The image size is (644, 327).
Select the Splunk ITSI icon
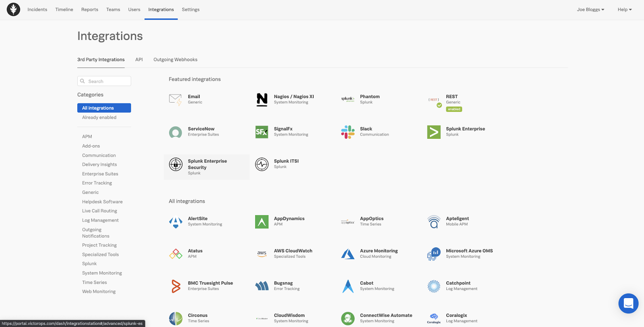(x=262, y=164)
